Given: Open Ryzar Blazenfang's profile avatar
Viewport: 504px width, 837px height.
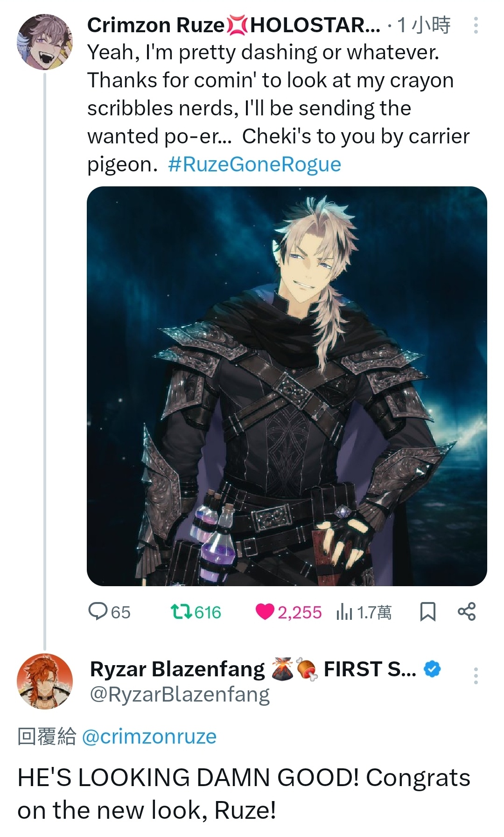Looking at the screenshot, I should pos(45,681).
